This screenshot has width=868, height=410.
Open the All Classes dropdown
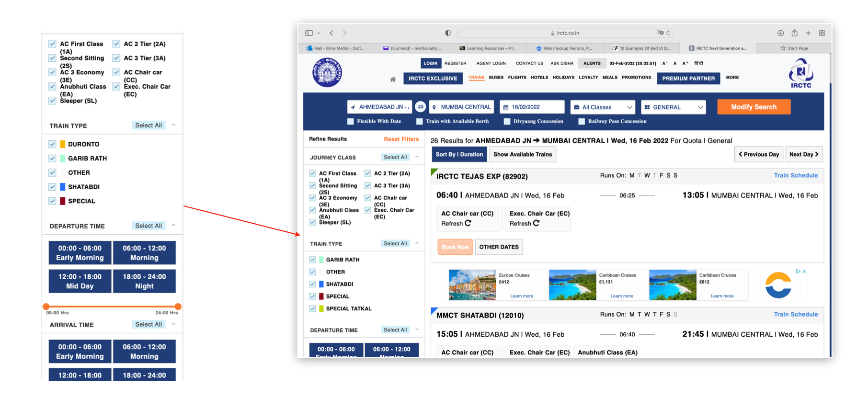[x=603, y=107]
